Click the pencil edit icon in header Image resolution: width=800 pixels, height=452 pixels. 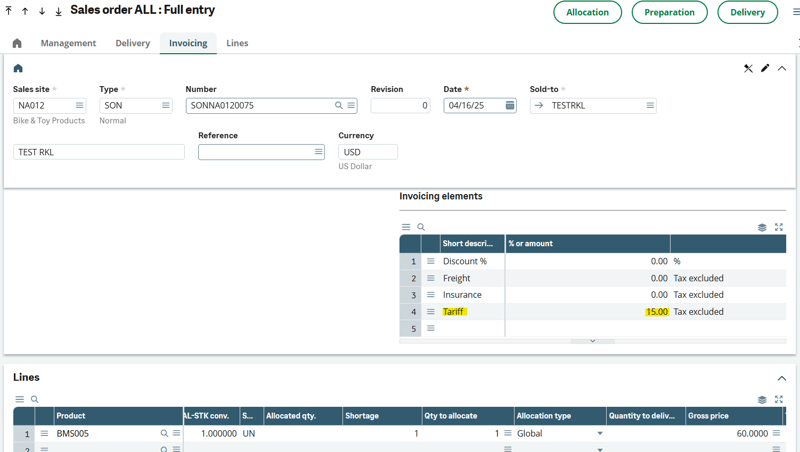click(765, 68)
